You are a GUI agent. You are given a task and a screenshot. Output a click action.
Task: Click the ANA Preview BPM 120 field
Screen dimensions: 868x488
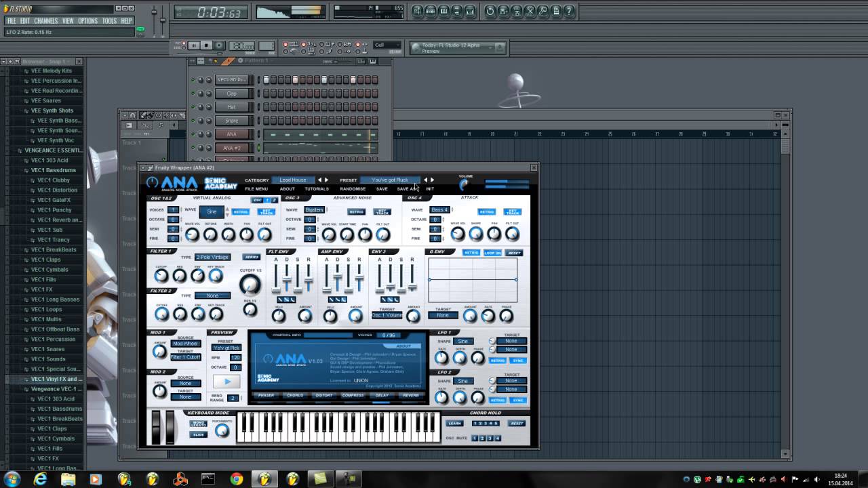pyautogui.click(x=235, y=357)
